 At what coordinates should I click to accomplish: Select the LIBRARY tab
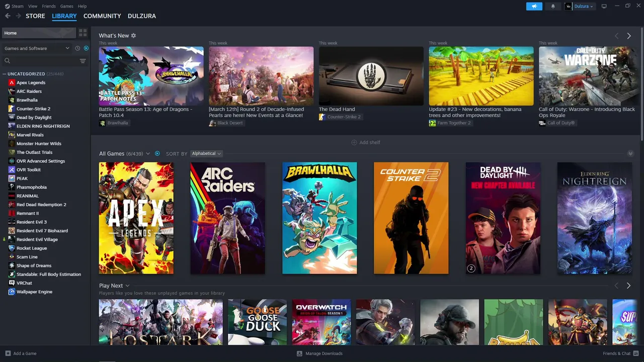[x=64, y=16]
